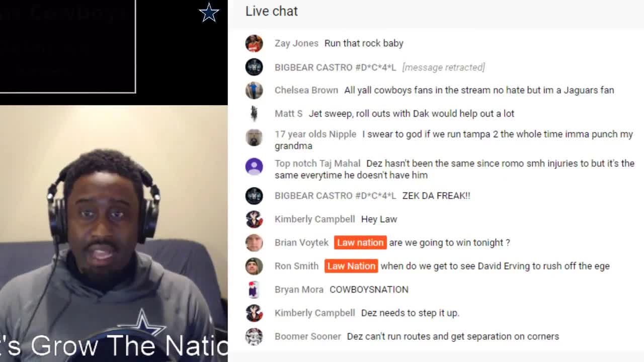The height and width of the screenshot is (362, 644).
Task: Click Boomer Sooner's avatar icon
Action: 254,336
